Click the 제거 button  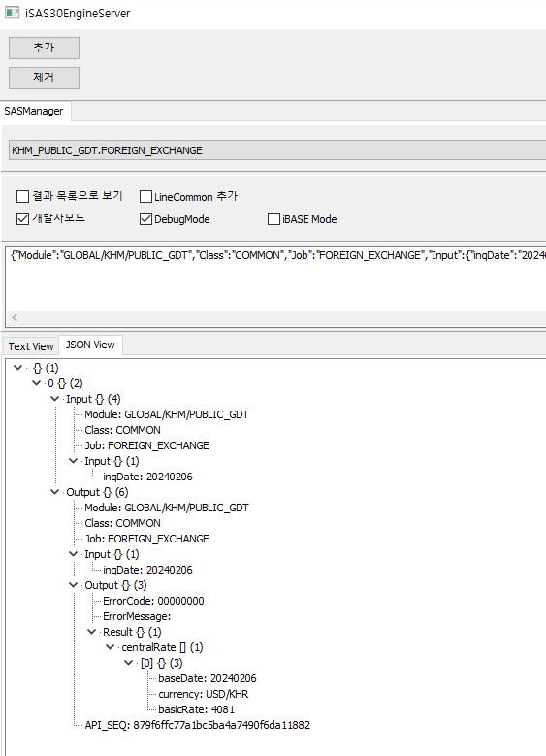44,78
